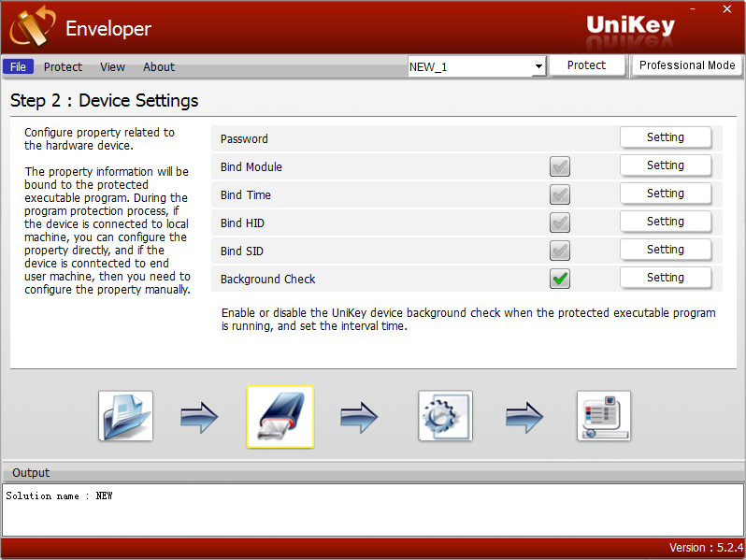Click the Enveloper logo icon
746x560 pixels.
point(33,27)
